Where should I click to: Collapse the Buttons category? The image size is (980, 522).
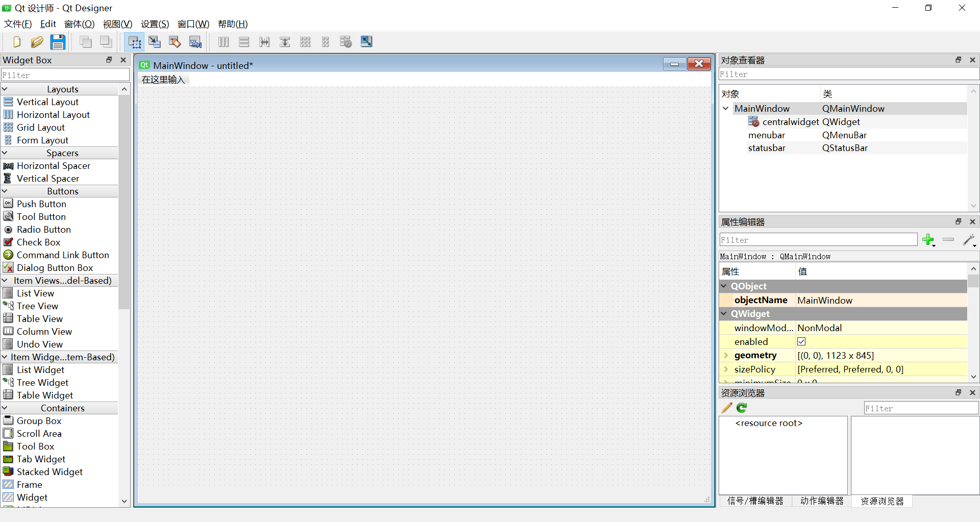point(5,191)
